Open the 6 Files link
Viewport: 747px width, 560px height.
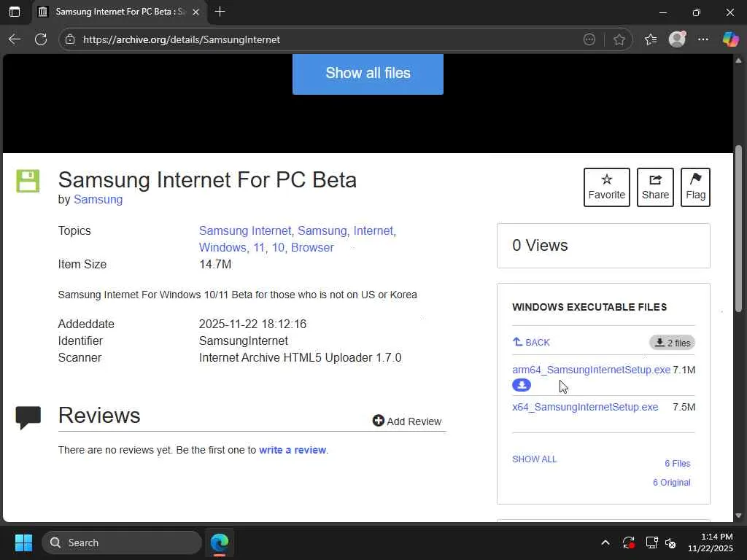click(x=678, y=463)
